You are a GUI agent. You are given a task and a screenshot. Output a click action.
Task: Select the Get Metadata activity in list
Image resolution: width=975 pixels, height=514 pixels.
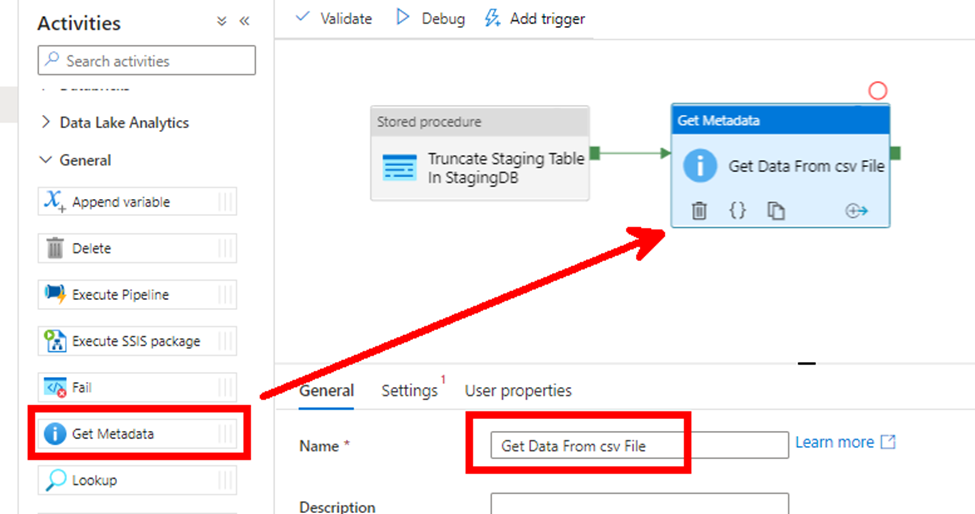[137, 433]
